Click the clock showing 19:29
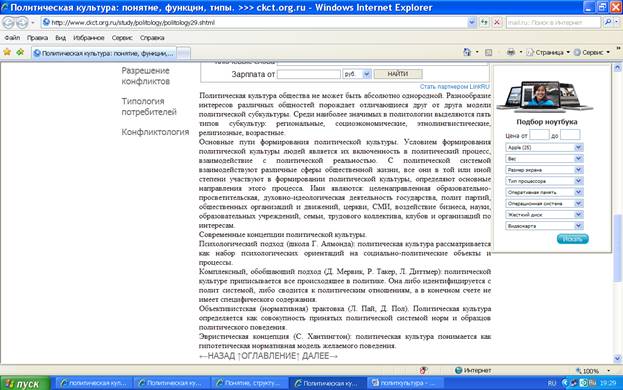Image resolution: width=623 pixels, height=390 pixels. point(608,383)
